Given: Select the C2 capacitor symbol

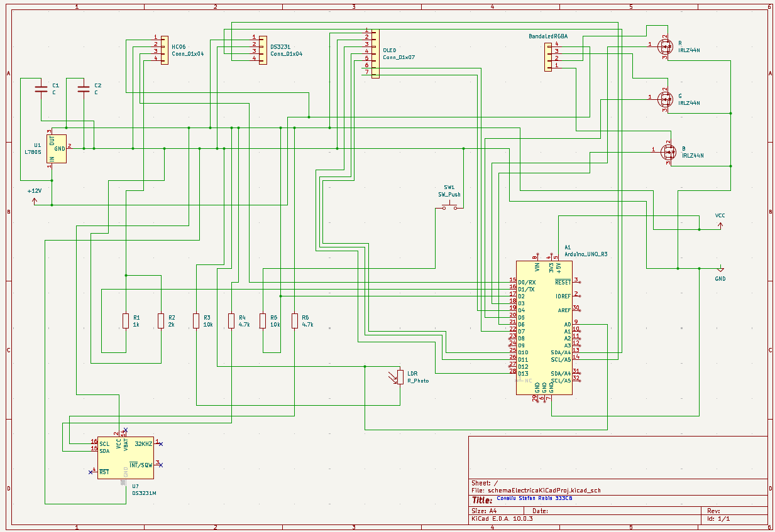Looking at the screenshot, I should [82, 89].
